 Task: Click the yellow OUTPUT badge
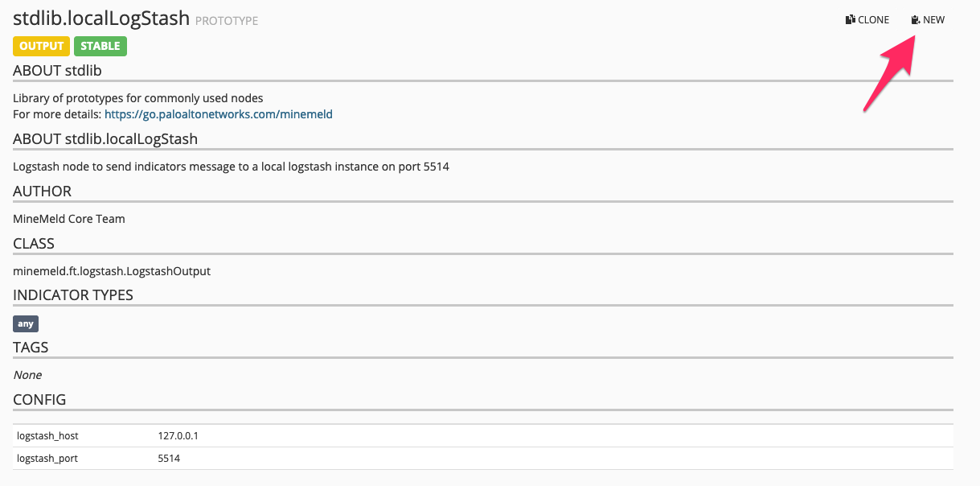(x=41, y=46)
